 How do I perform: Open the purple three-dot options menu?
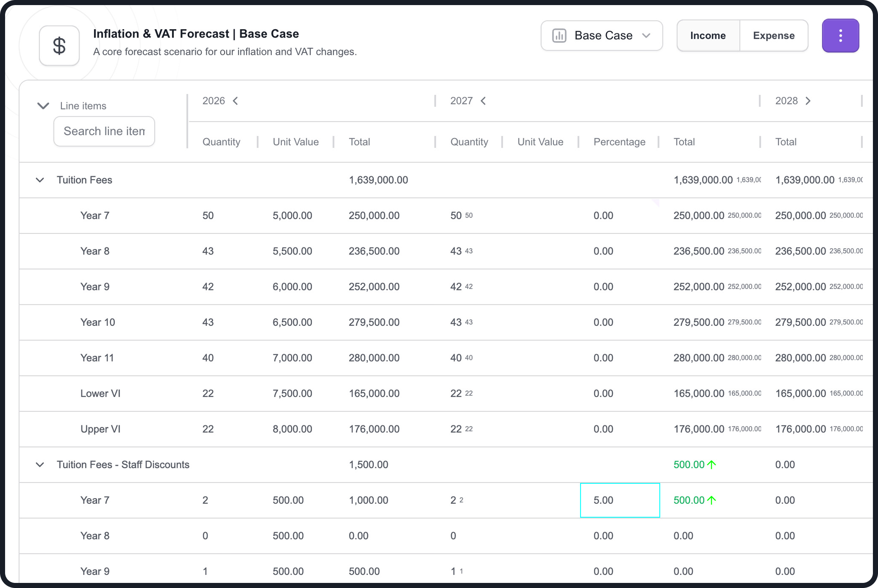coord(840,36)
